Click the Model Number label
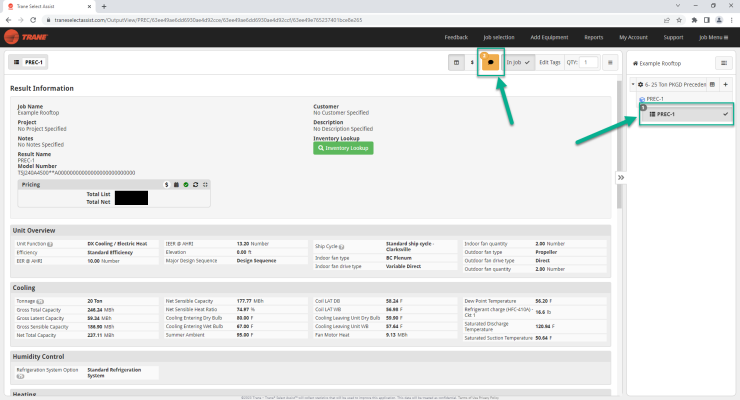Image resolution: width=740 pixels, height=400 pixels. coord(37,166)
